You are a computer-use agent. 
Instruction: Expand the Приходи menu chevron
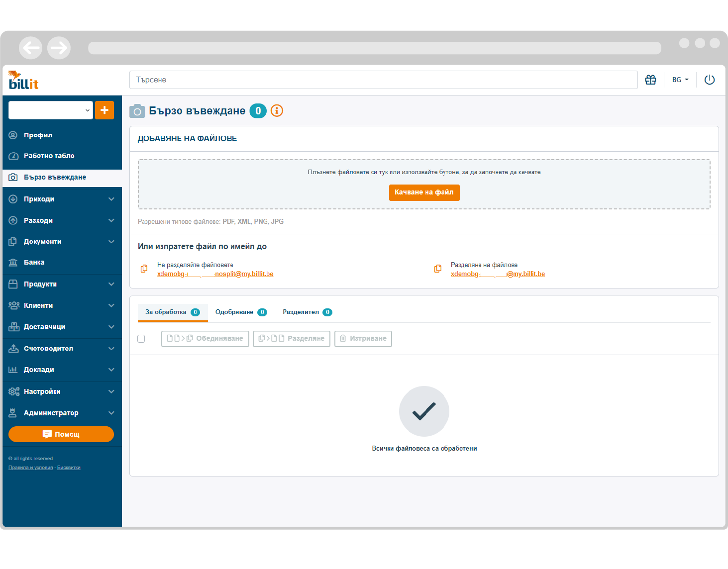tap(111, 199)
